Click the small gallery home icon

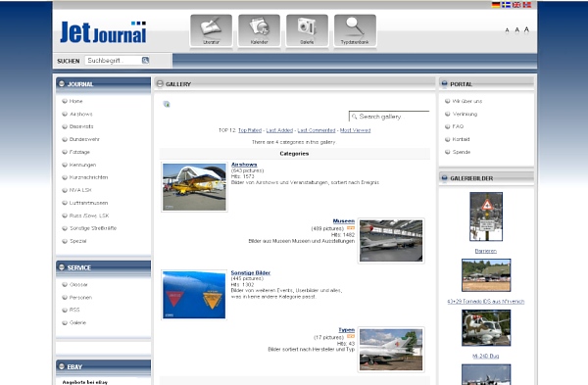[x=167, y=104]
